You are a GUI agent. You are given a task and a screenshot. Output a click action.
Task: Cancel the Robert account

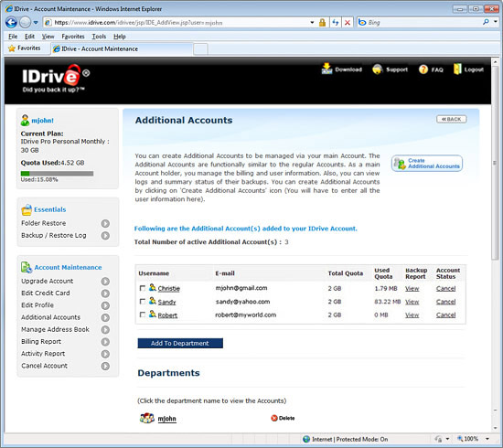point(446,315)
